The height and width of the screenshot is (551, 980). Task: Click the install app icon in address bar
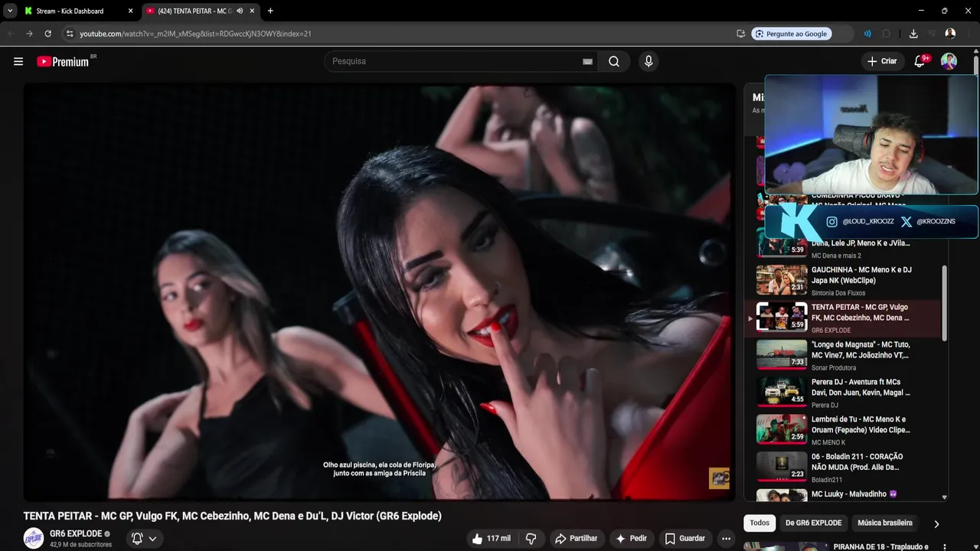click(x=740, y=34)
